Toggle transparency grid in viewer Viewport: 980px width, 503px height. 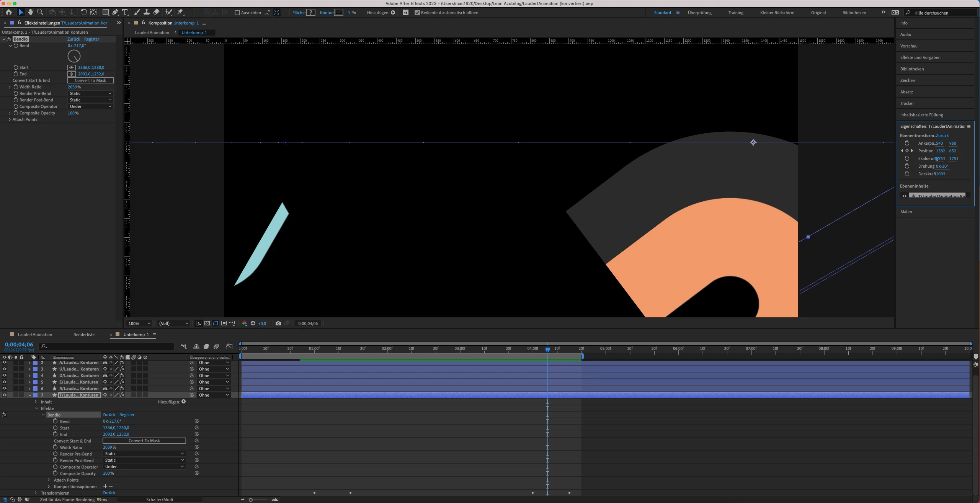click(x=207, y=323)
